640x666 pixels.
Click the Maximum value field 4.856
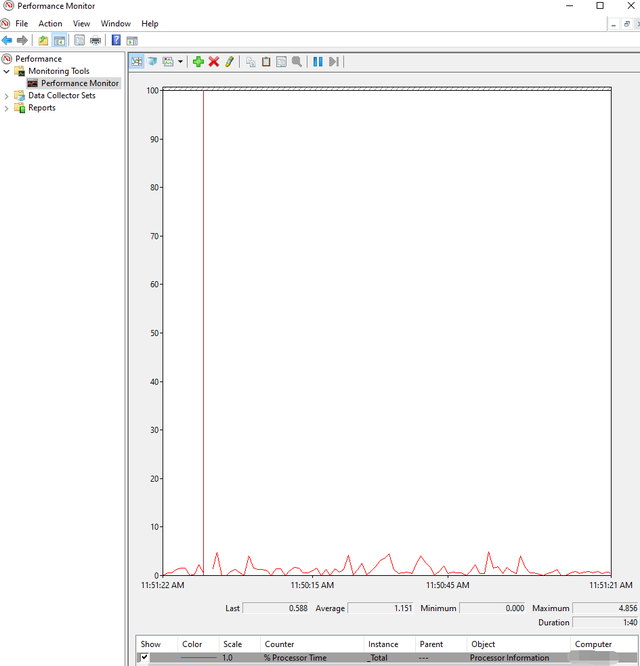(605, 608)
